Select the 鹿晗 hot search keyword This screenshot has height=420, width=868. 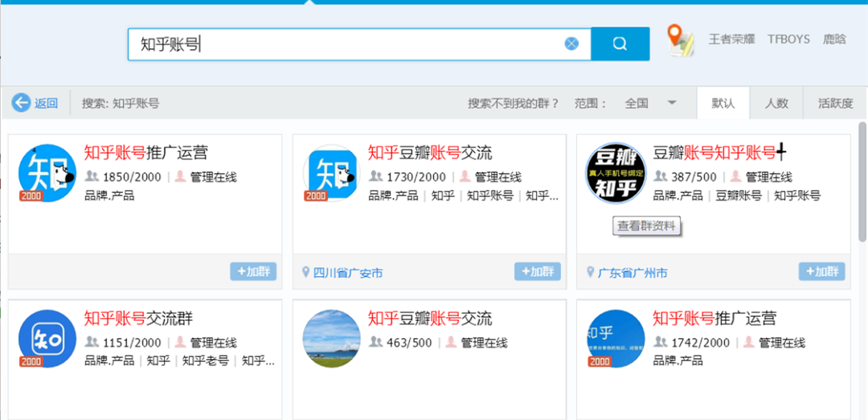(834, 39)
